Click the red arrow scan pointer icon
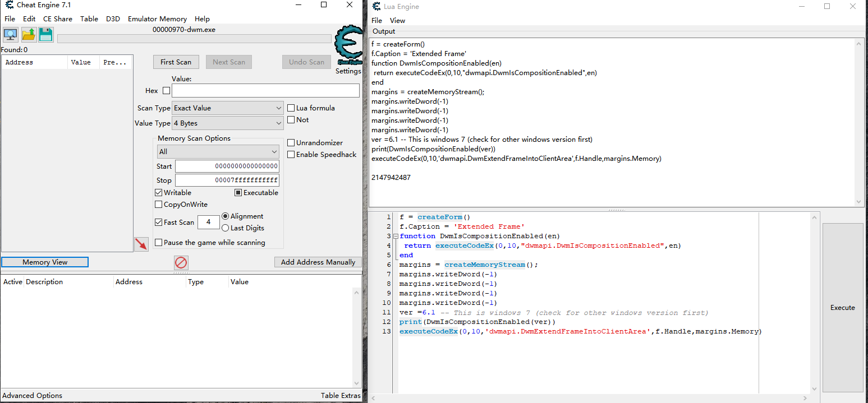 pos(141,243)
